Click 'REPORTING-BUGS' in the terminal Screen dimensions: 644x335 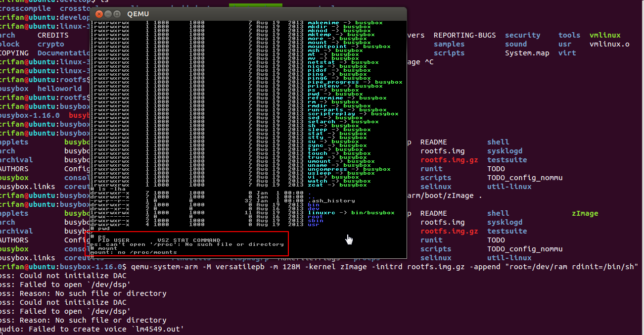[464, 35]
